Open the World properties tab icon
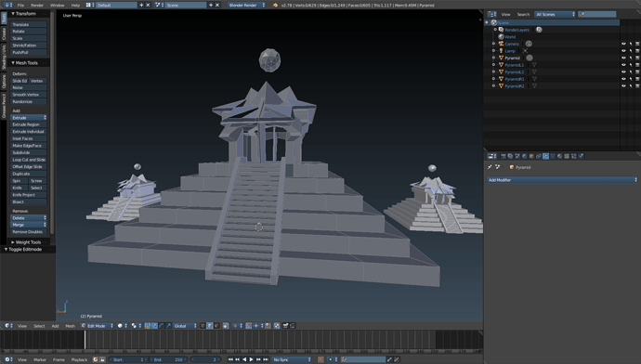Screen dimensions: 641x364 click(525, 156)
